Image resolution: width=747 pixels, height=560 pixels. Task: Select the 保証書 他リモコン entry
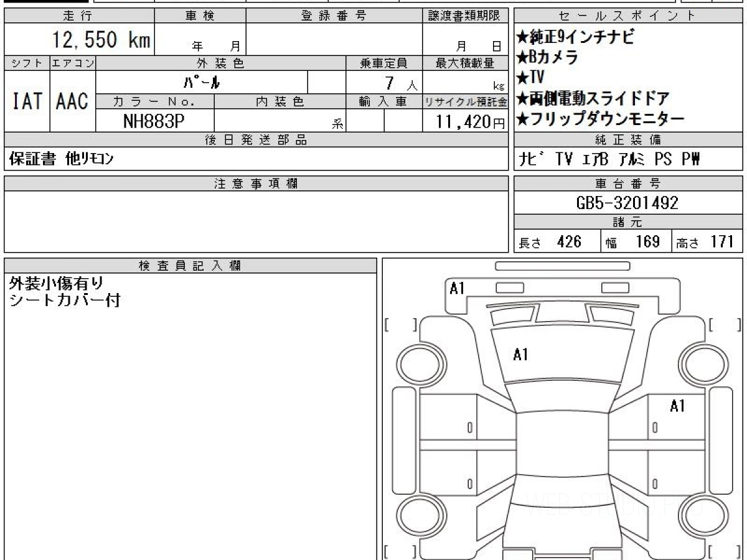pyautogui.click(x=61, y=159)
